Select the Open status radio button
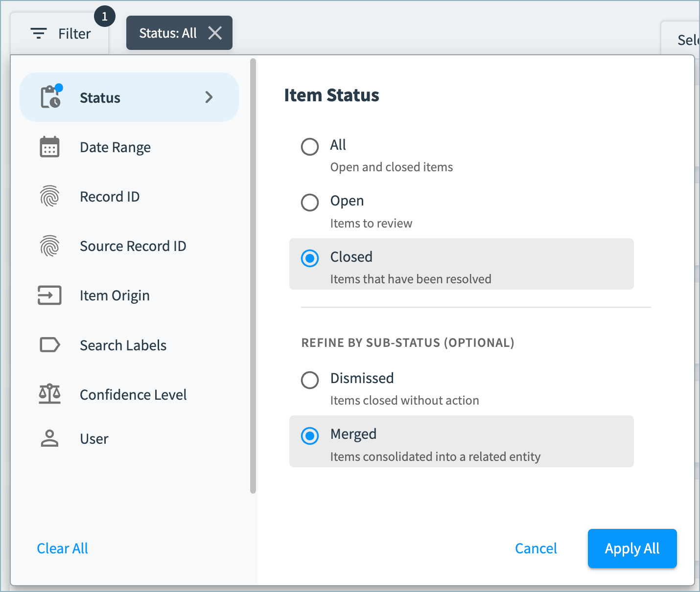The width and height of the screenshot is (700, 592). (310, 202)
